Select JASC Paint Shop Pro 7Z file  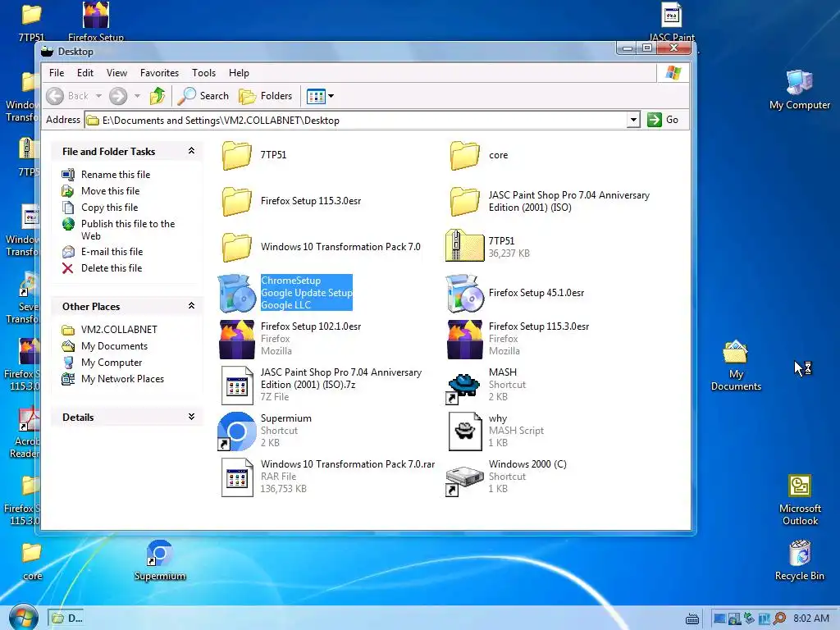pos(237,386)
